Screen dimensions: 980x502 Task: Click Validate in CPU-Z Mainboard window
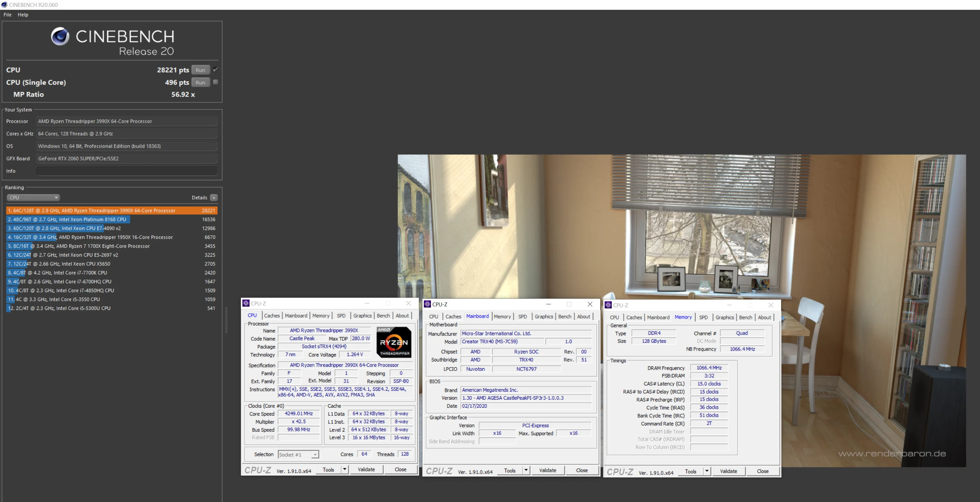[x=548, y=470]
